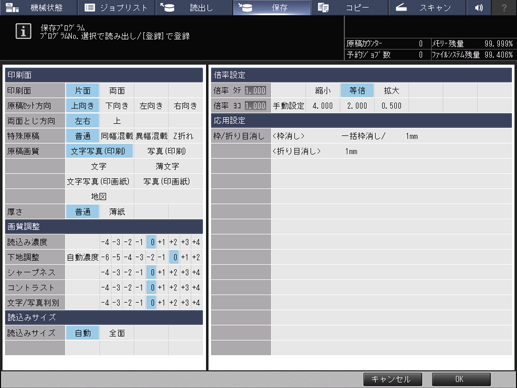Open the ジョブリスト job list tab
The width and height of the screenshot is (517, 388).
[116, 7]
